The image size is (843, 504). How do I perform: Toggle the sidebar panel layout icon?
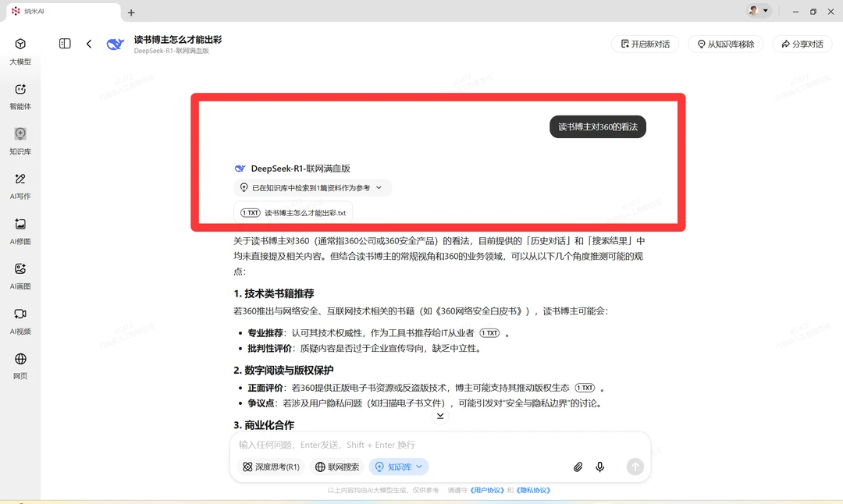[65, 44]
